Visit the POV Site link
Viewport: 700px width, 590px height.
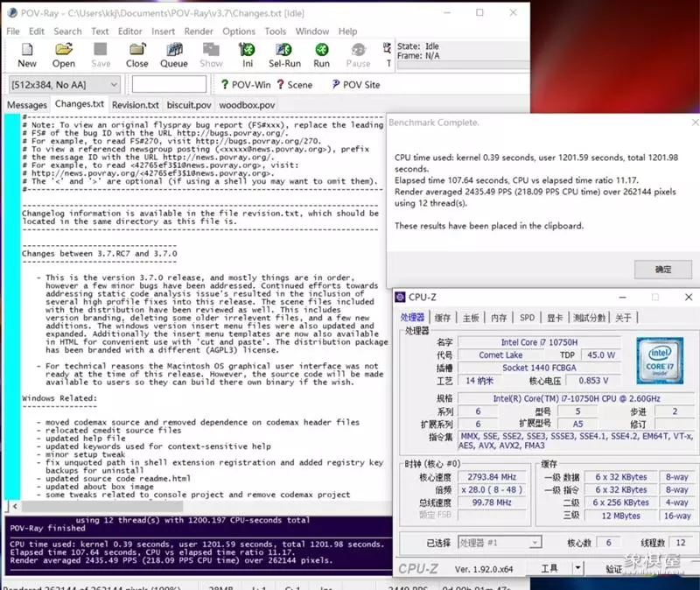pyautogui.click(x=355, y=85)
